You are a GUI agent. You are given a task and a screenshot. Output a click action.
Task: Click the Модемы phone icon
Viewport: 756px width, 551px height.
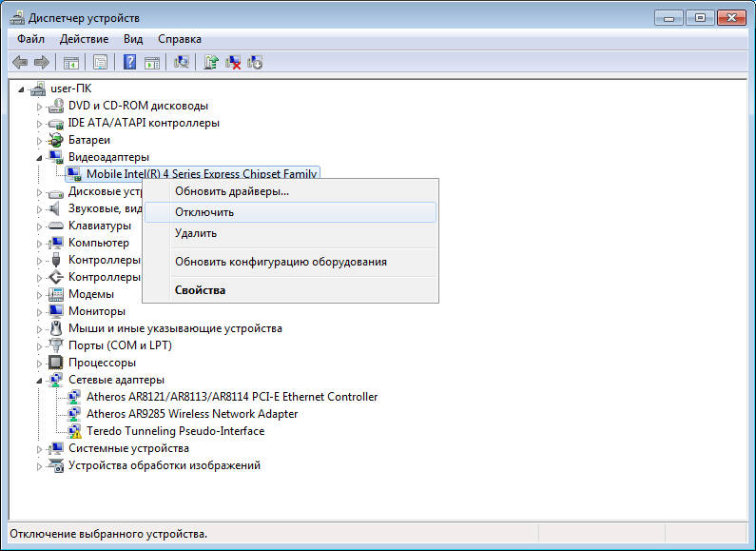56,294
